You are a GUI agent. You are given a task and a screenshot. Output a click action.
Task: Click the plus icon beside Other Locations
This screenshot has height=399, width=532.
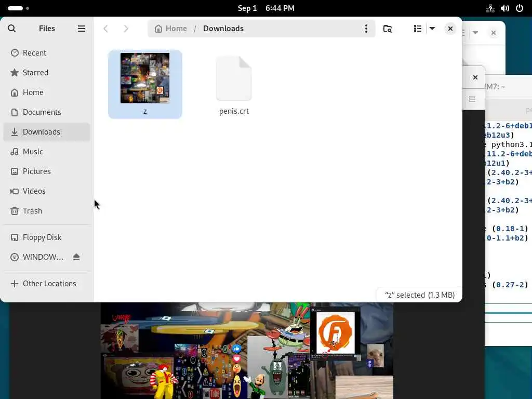coord(15,284)
